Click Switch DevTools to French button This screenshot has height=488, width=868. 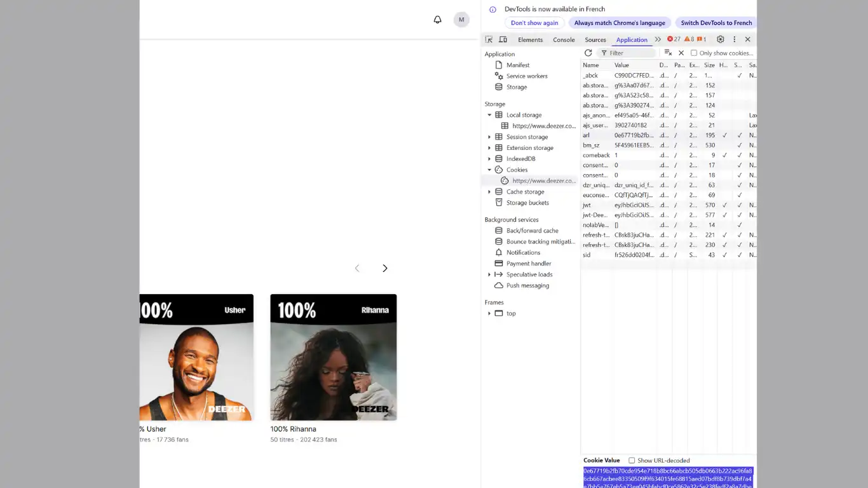pos(716,23)
